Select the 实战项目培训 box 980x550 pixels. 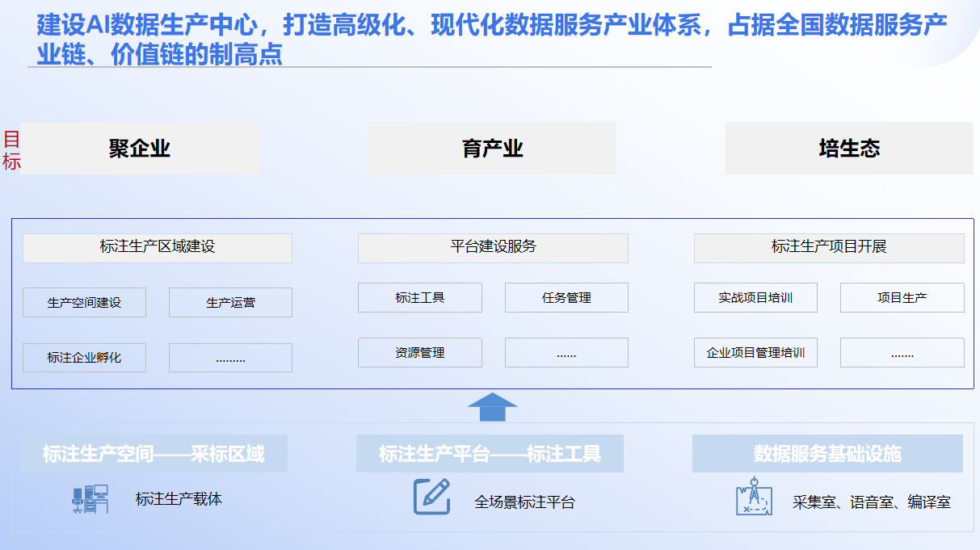tap(755, 298)
